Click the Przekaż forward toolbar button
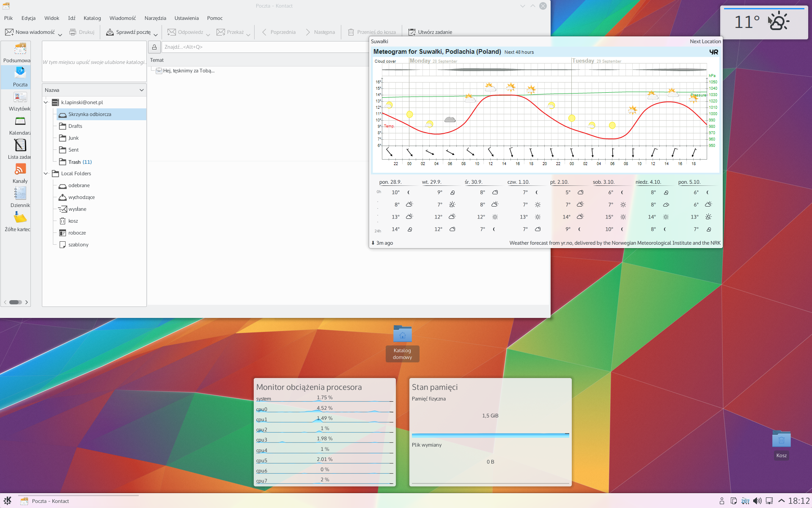The width and height of the screenshot is (812, 508). [230, 32]
